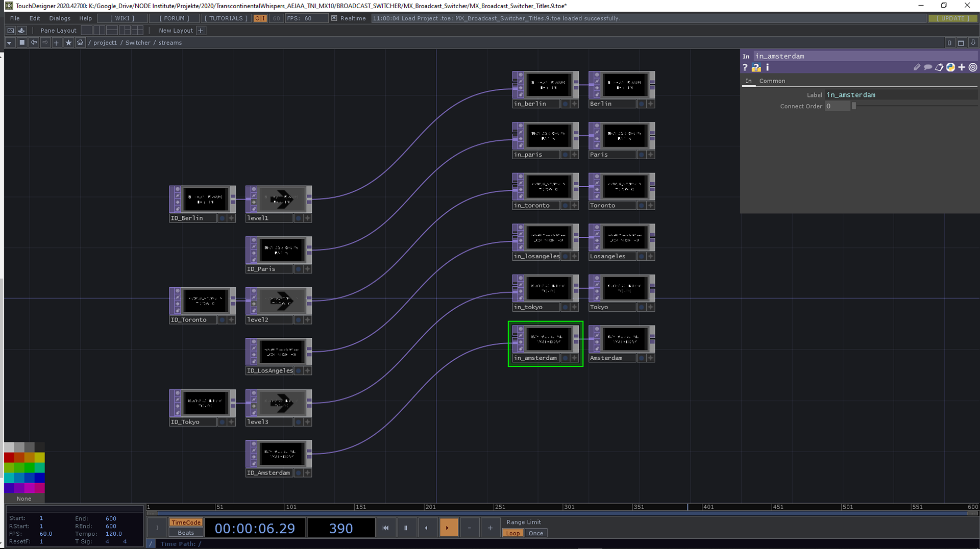This screenshot has width=980, height=549.
Task: Go back with the left arrow in path bar
Action: click(x=34, y=43)
